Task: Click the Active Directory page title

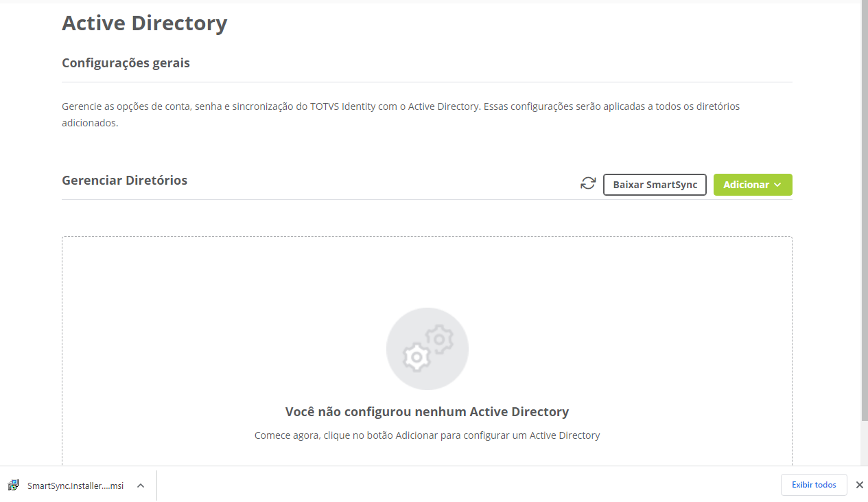Action: pyautogui.click(x=144, y=23)
